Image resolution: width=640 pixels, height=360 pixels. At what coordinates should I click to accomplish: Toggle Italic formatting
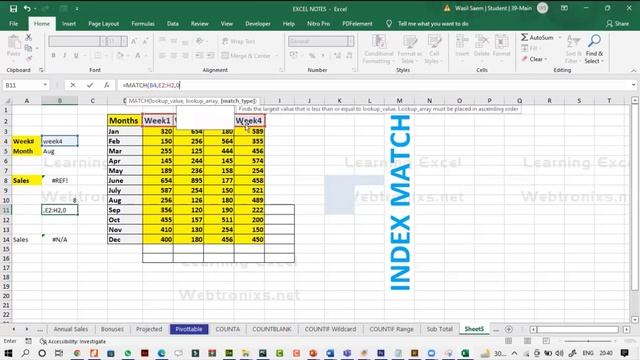(x=64, y=56)
